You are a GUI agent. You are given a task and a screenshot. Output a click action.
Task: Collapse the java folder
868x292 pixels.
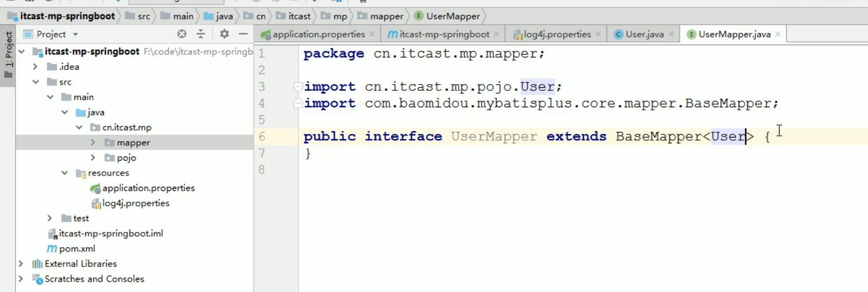[65, 112]
